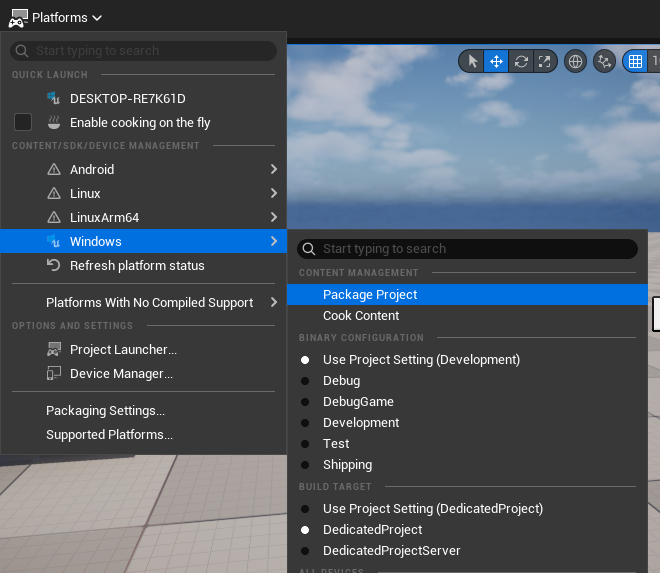
Task: Launch on DESKTOP-RE7K61D device
Action: pos(144,99)
